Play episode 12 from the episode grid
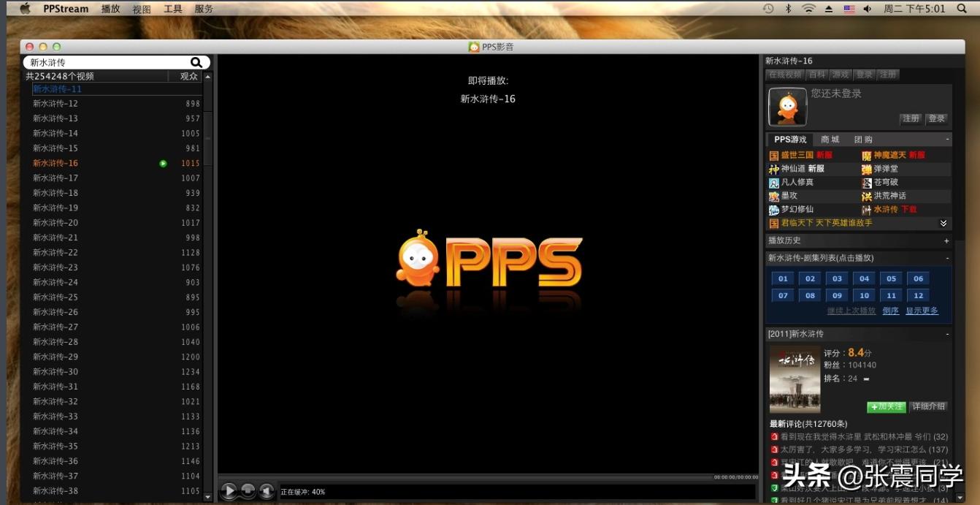The image size is (980, 505). click(918, 295)
